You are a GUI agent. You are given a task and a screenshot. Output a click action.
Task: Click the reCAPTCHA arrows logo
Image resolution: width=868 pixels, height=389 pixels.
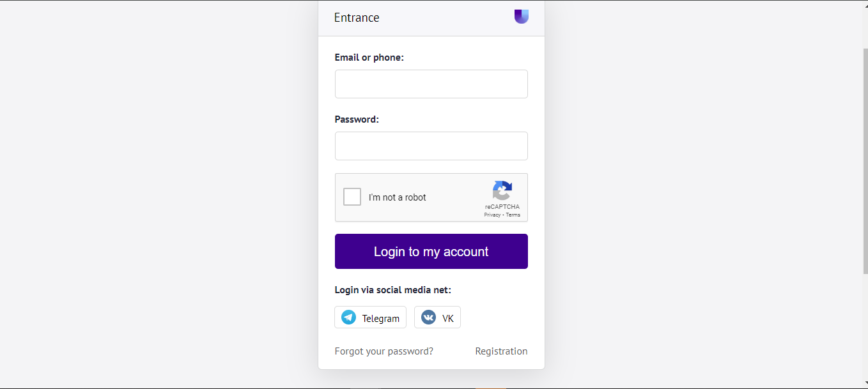(x=502, y=190)
